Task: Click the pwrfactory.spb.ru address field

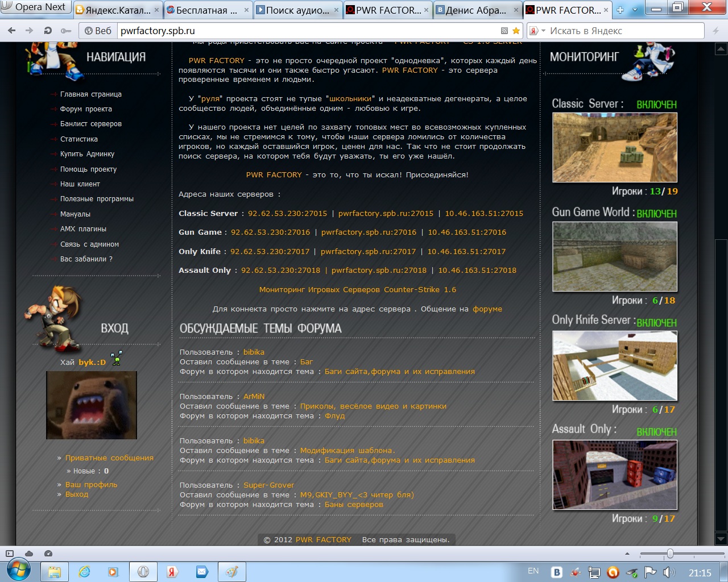Action: tap(307, 31)
